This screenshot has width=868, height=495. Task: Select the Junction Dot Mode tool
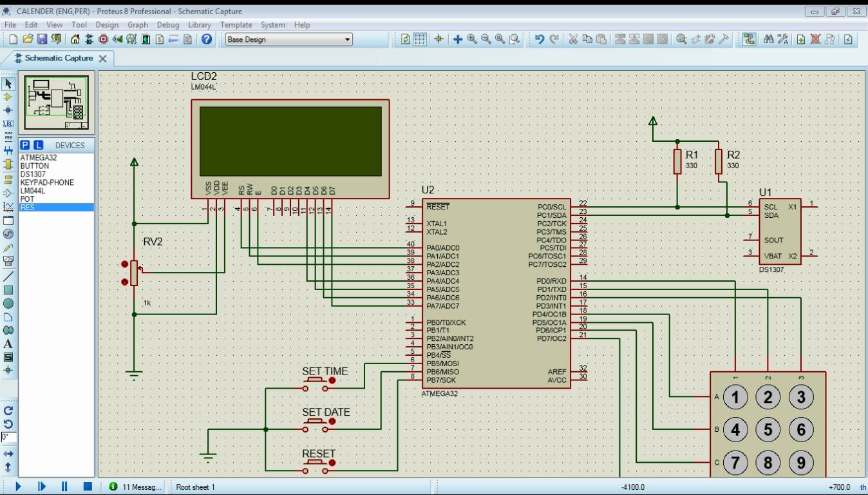(x=8, y=110)
